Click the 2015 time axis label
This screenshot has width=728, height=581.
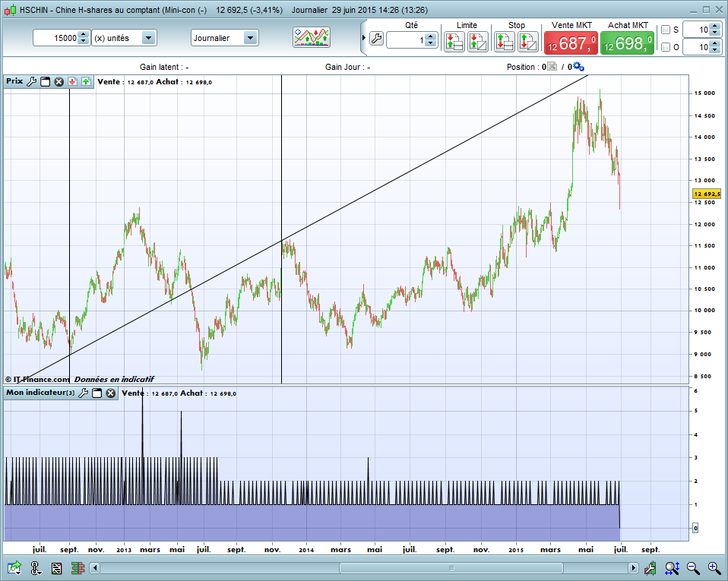[x=516, y=550]
